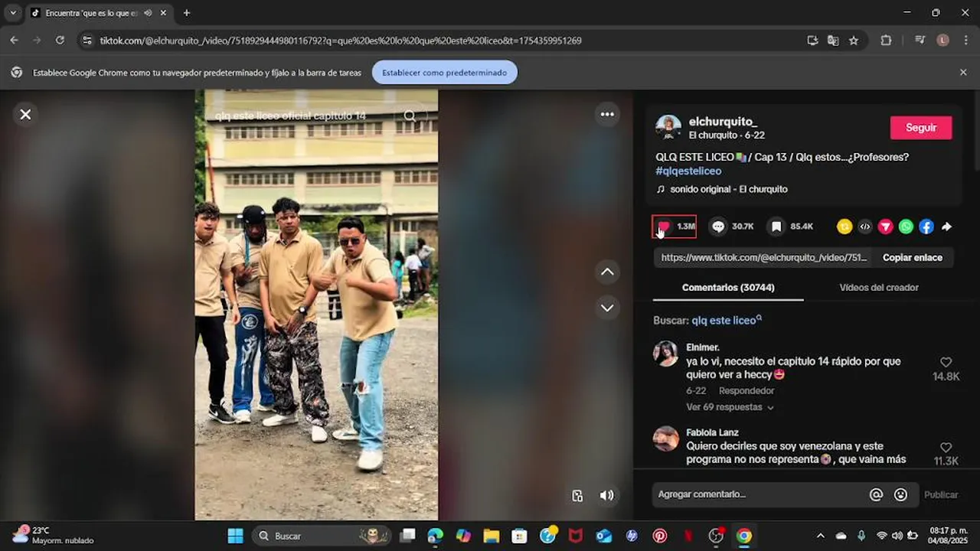Expand Ver 69 respuestas replies
Image resolution: width=980 pixels, height=551 pixels.
point(730,407)
